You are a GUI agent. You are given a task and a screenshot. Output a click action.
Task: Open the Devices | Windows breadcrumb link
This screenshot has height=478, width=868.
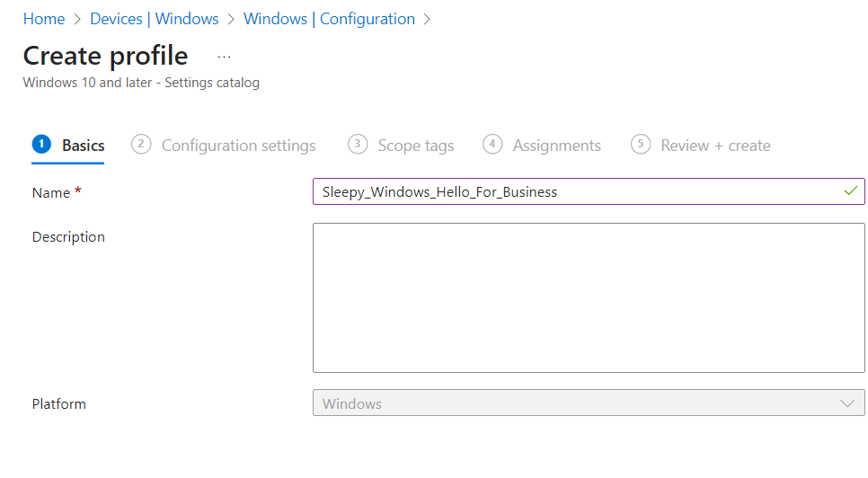tap(155, 19)
